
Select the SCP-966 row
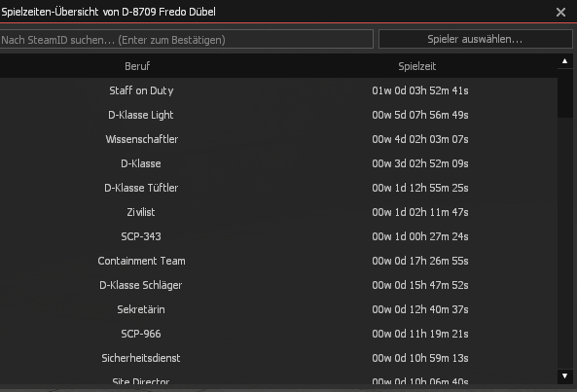click(278, 334)
